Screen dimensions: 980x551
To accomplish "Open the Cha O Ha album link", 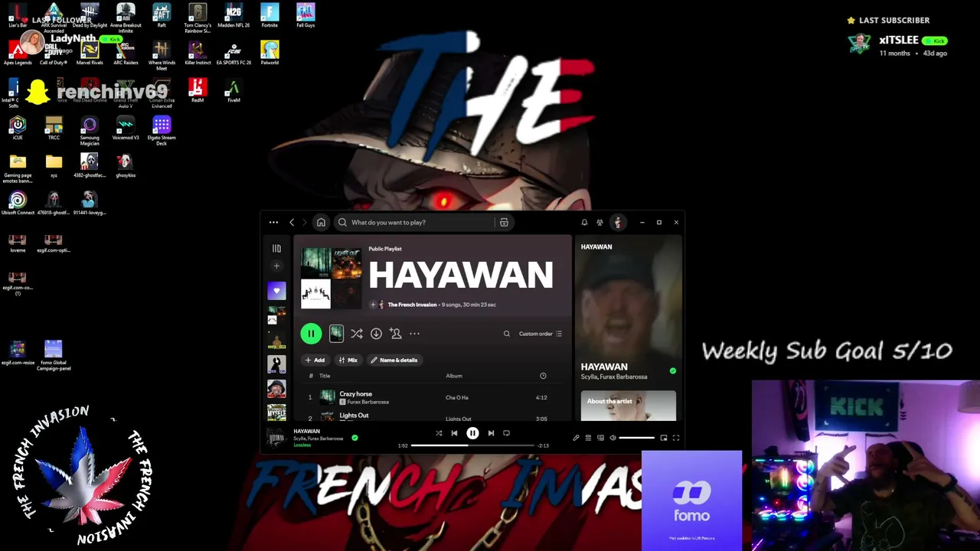I will pos(457,398).
